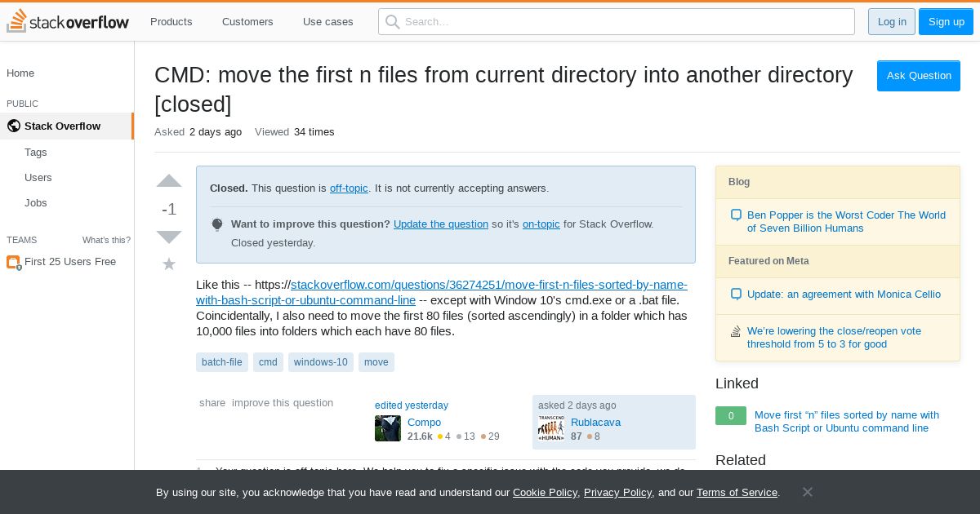Open lowering close/reopen vote threshold post
The image size is (980, 514).
pyautogui.click(x=834, y=338)
